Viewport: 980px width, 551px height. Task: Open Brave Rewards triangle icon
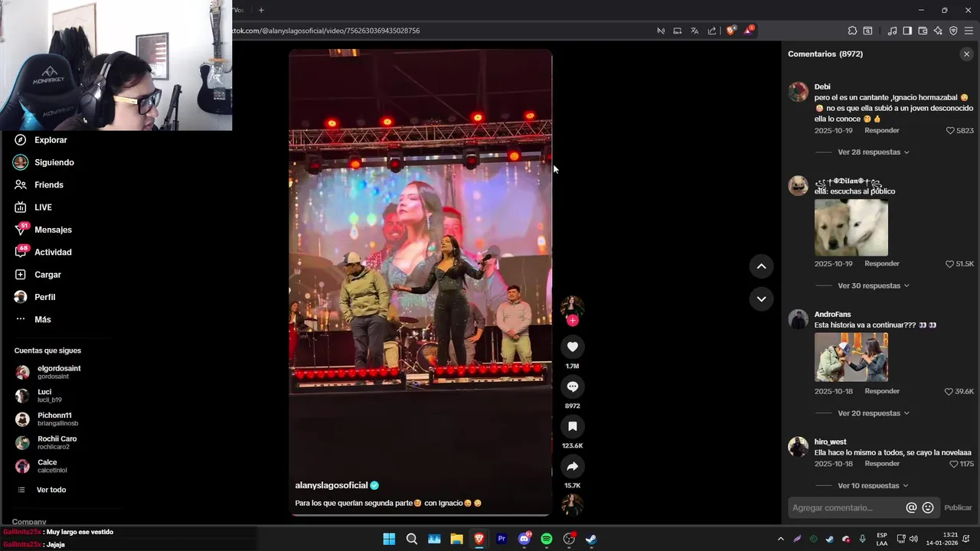pos(749,31)
